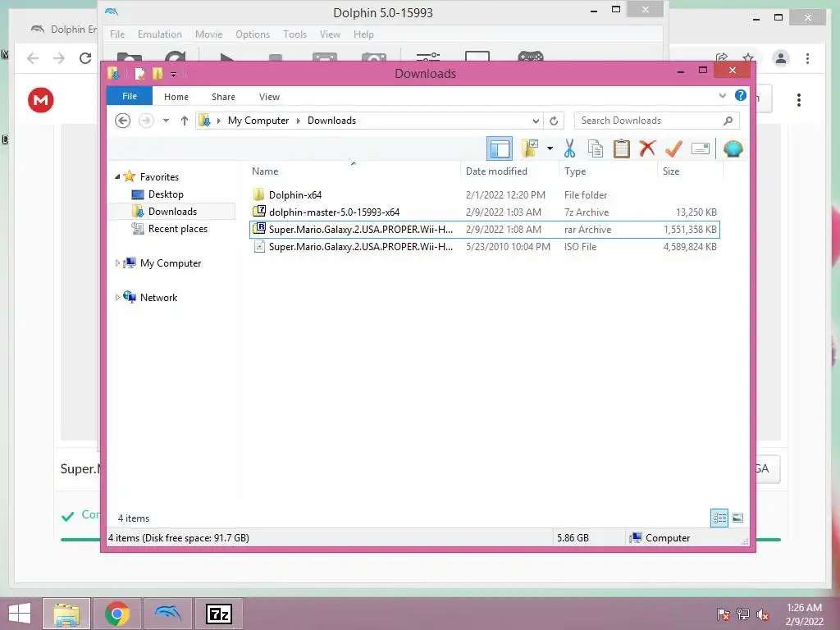Open Dolphin Emulation menu
This screenshot has height=630, width=840.
160,34
